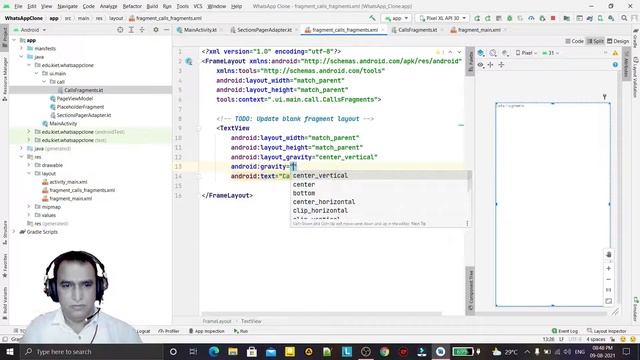This screenshot has height=360, width=640.
Task: Click the Windows Start button
Action: (x=9, y=351)
